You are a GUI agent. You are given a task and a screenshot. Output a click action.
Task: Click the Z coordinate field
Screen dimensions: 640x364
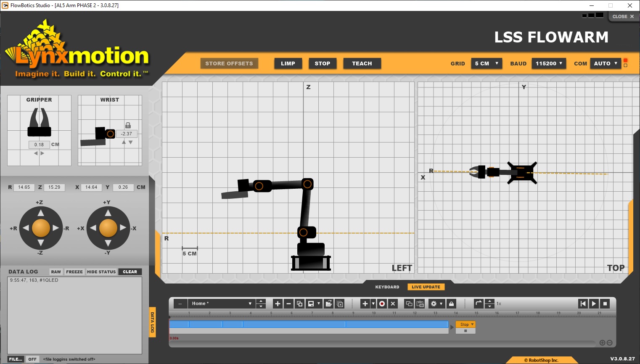(x=54, y=187)
